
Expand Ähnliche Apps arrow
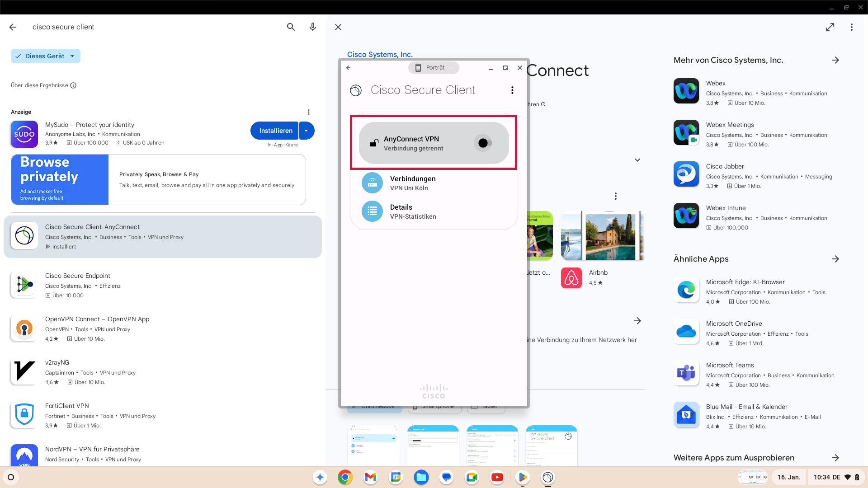tap(835, 259)
